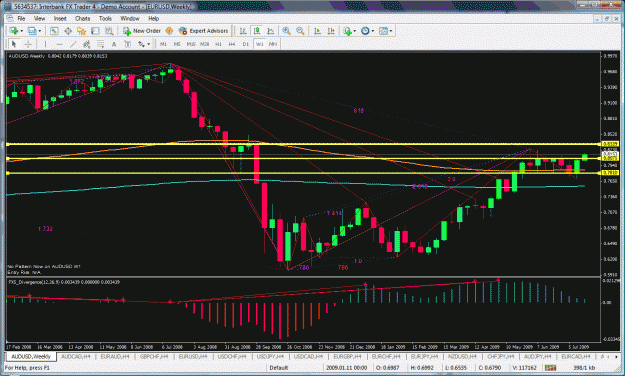The height and width of the screenshot is (376, 625).
Task: Open the Indicators list icon
Action: pyautogui.click(x=347, y=31)
